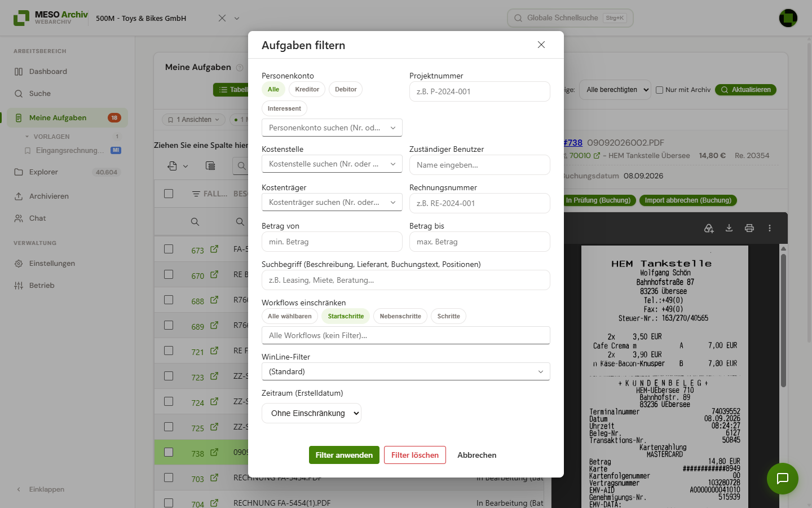Open the chat support bubble
The image size is (812, 508).
tap(783, 479)
